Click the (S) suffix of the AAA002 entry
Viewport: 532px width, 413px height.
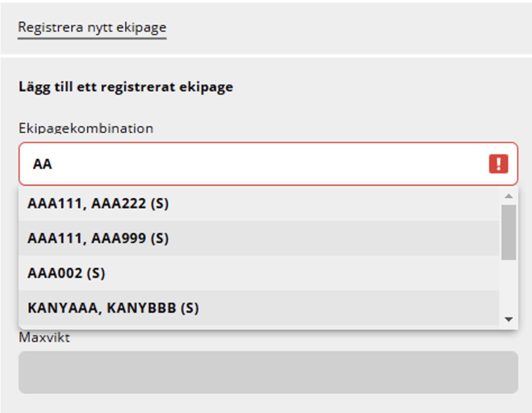(x=96, y=273)
